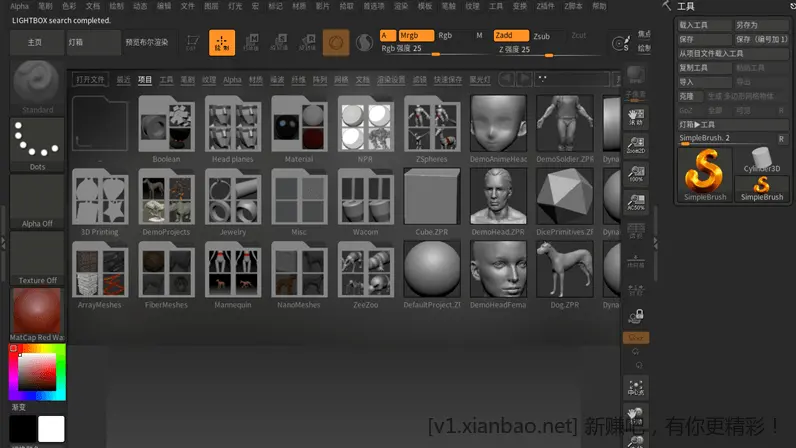
Task: Activate the orange Draw (绘制) mode button
Action: click(222, 43)
